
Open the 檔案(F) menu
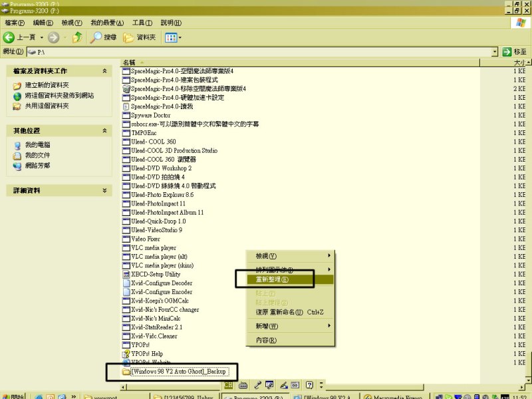click(x=15, y=23)
